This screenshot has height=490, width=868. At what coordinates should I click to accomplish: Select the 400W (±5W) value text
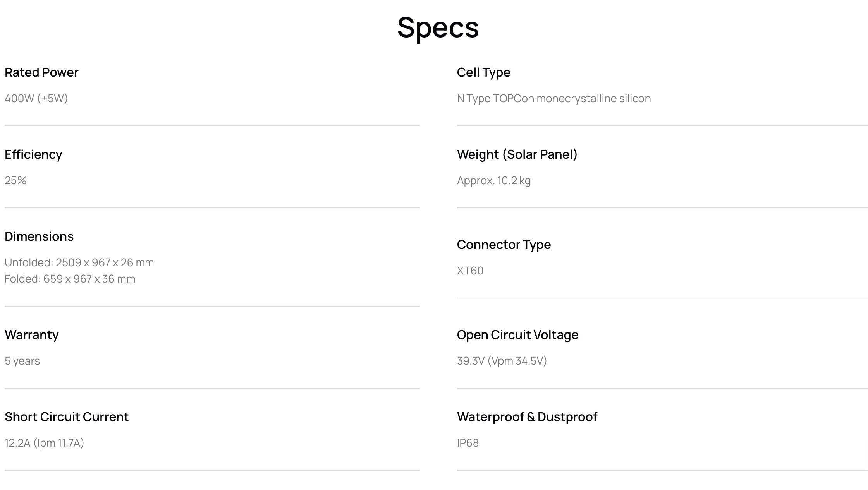[x=36, y=98]
